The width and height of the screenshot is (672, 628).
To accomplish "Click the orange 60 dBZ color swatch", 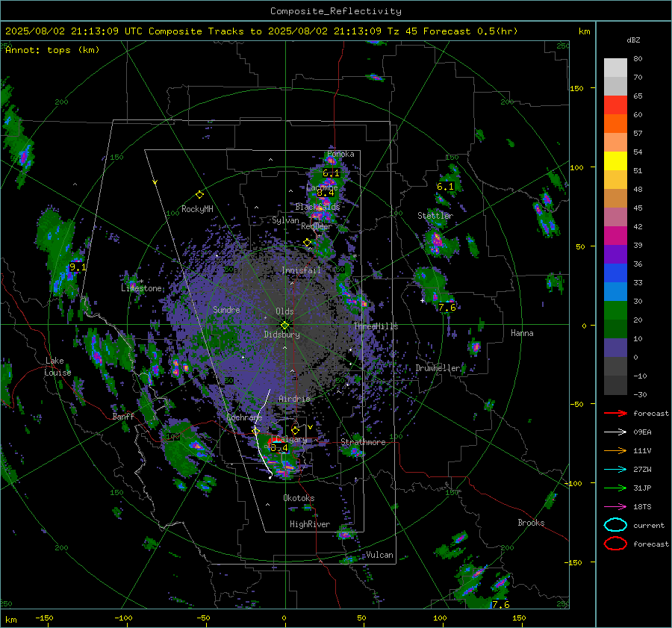I will (615, 123).
